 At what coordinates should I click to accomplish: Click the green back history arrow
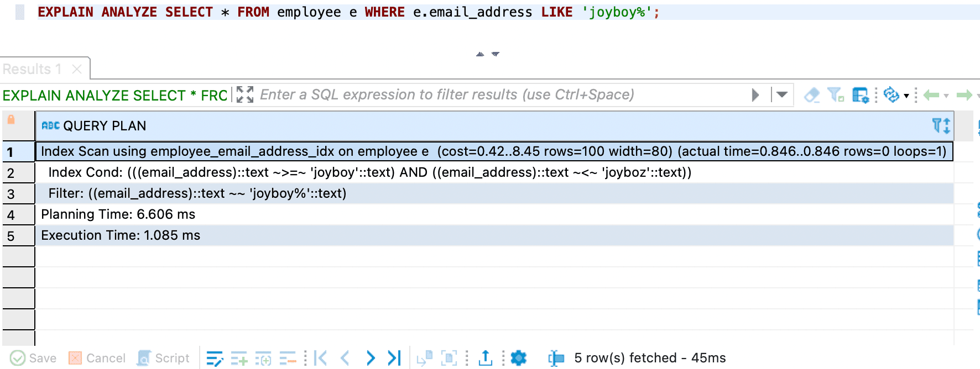coord(931,95)
